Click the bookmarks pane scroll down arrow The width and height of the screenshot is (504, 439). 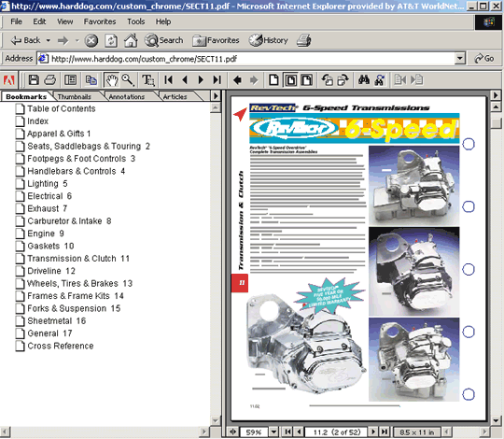point(216,420)
